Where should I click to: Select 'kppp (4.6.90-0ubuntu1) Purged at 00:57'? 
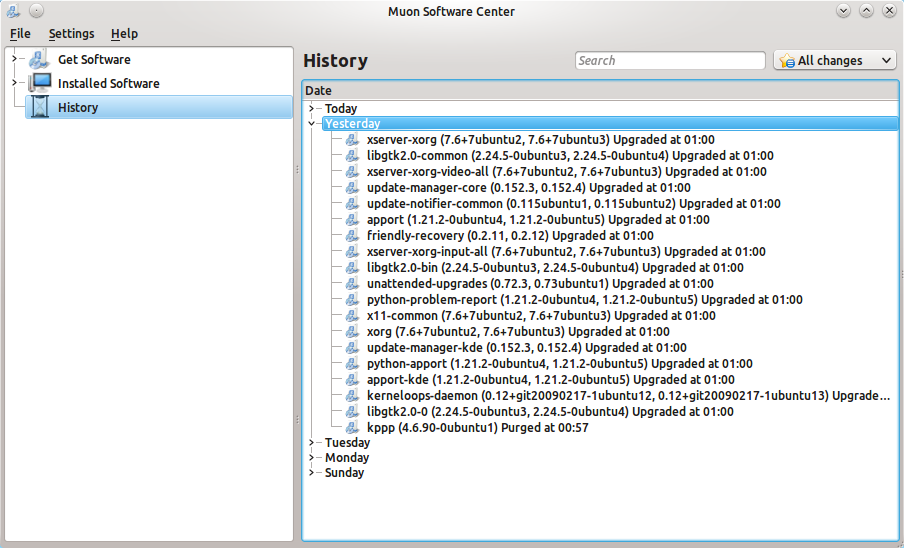click(x=477, y=428)
